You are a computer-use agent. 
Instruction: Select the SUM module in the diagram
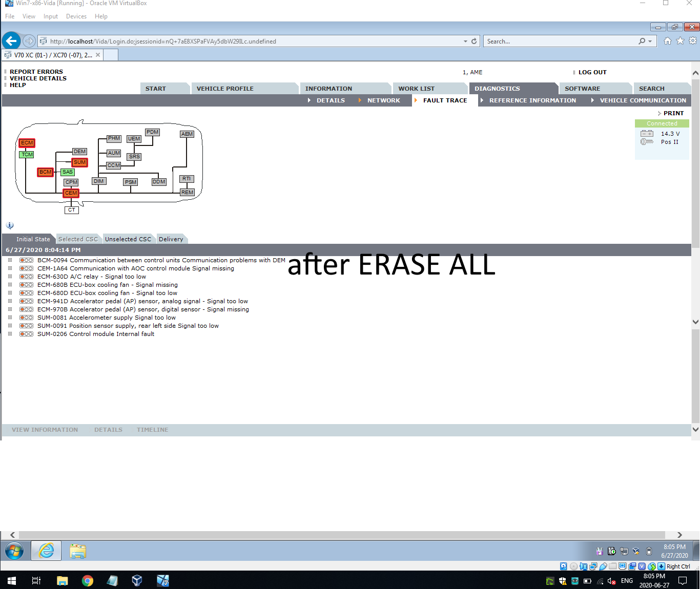coord(79,162)
